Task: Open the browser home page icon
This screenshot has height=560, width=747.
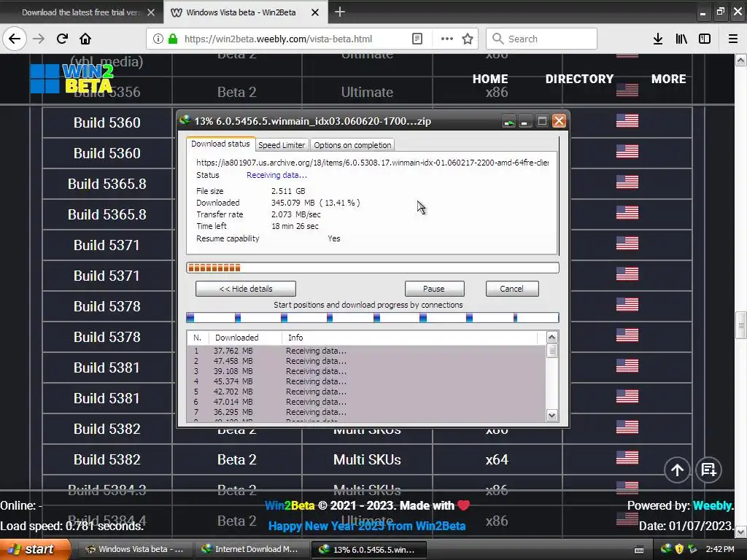Action: pyautogui.click(x=85, y=39)
